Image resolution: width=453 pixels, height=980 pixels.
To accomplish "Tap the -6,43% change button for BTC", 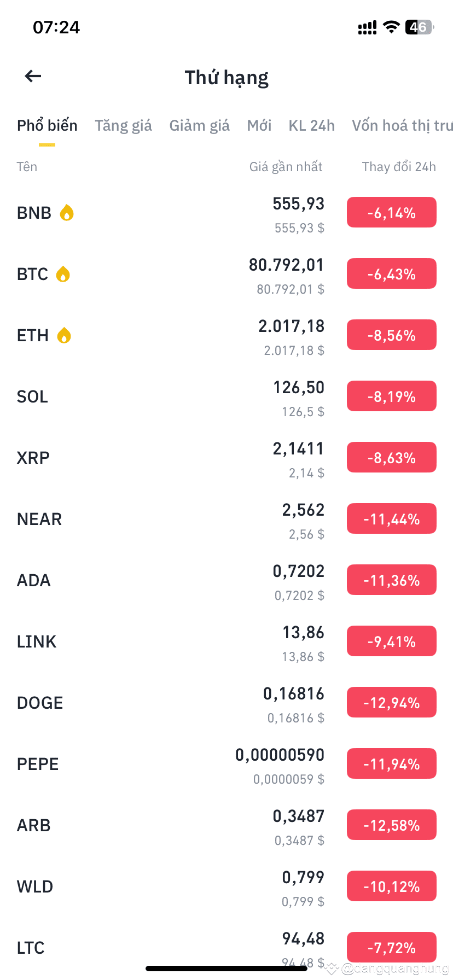I will [392, 273].
